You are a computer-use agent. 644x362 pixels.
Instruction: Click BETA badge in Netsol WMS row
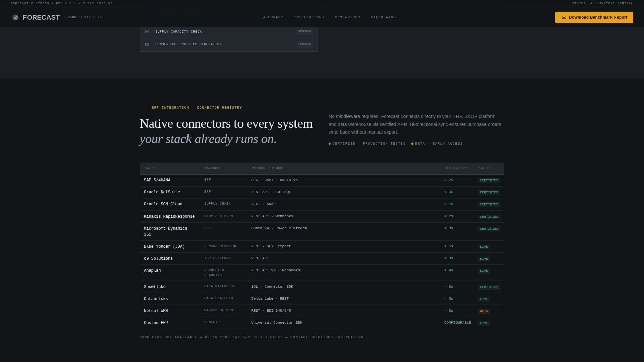(x=484, y=311)
